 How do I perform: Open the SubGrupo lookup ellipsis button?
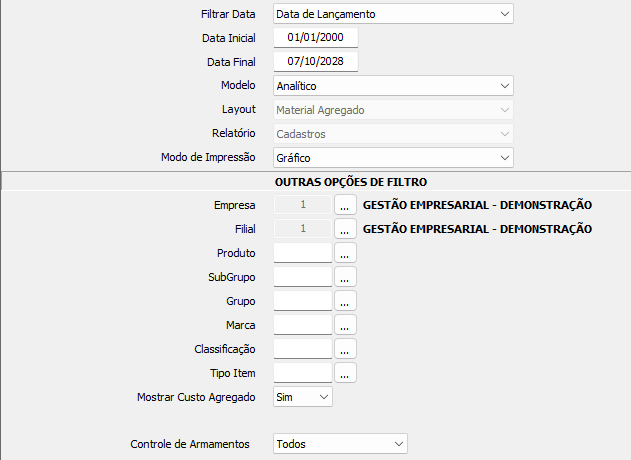(x=345, y=277)
